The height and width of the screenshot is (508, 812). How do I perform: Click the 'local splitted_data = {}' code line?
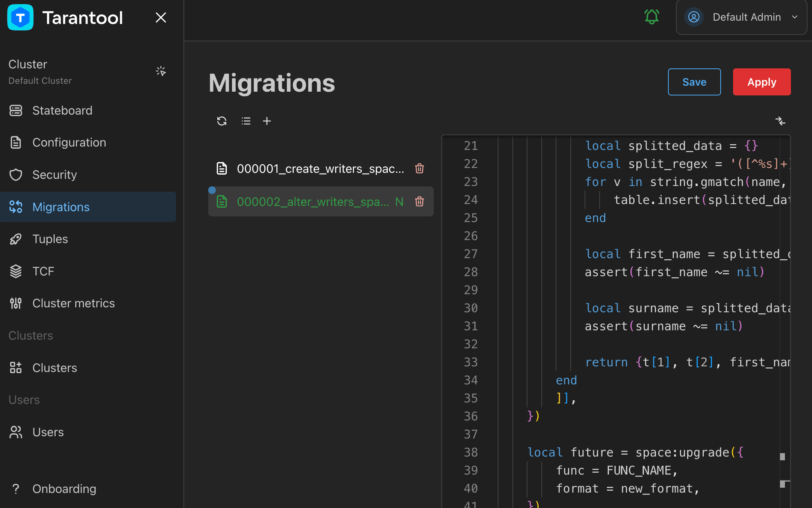click(x=671, y=146)
